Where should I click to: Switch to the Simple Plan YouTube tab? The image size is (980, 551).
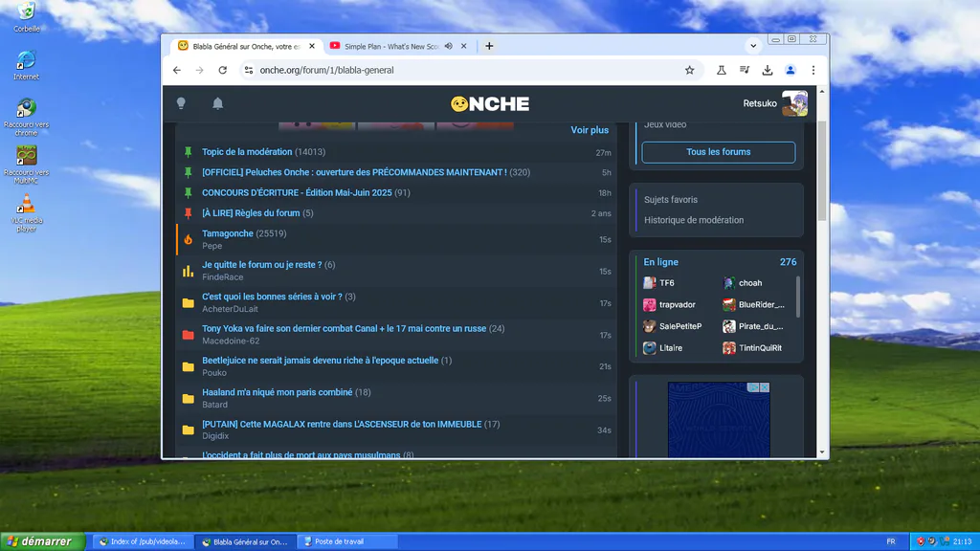pyautogui.click(x=391, y=46)
